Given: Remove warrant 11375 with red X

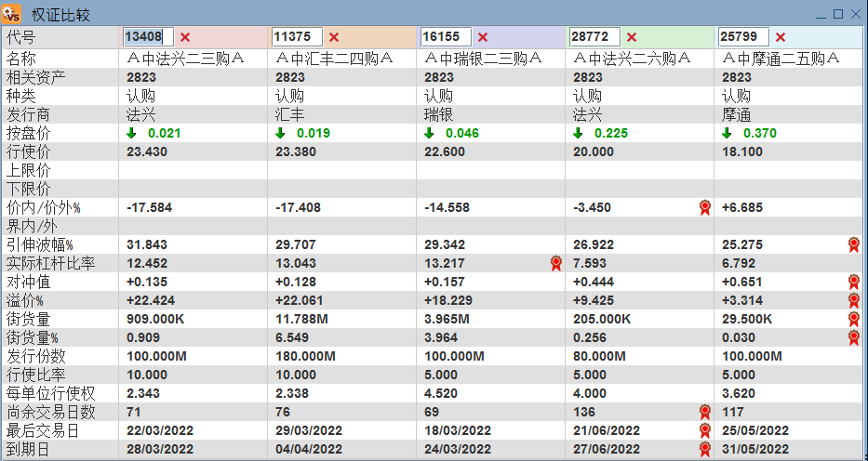Looking at the screenshot, I should pyautogui.click(x=334, y=37).
